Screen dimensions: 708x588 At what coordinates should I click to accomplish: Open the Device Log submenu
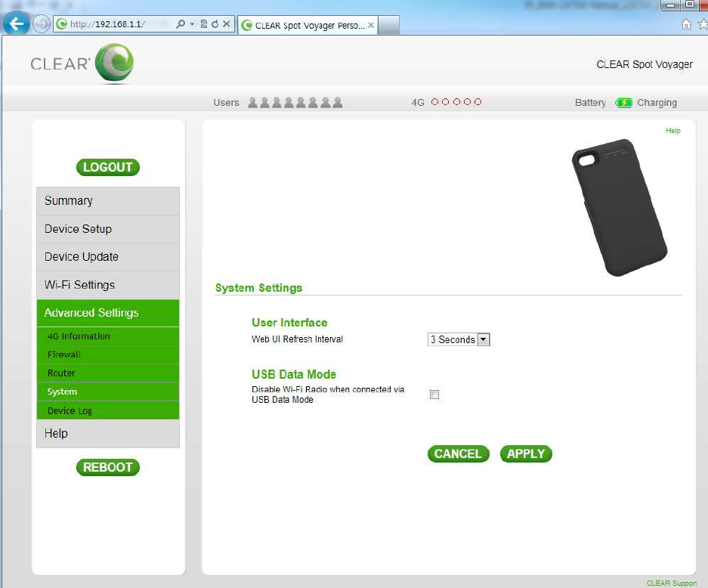pyautogui.click(x=108, y=411)
